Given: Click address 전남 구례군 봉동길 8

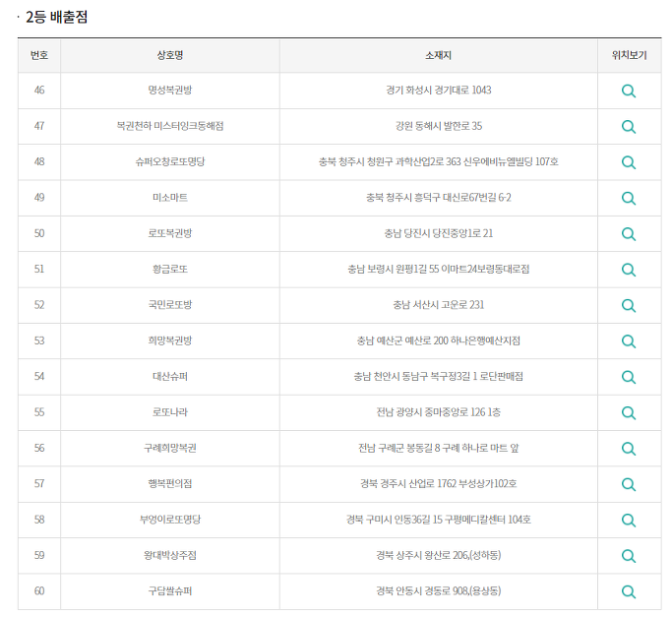Looking at the screenshot, I should click(399, 448).
